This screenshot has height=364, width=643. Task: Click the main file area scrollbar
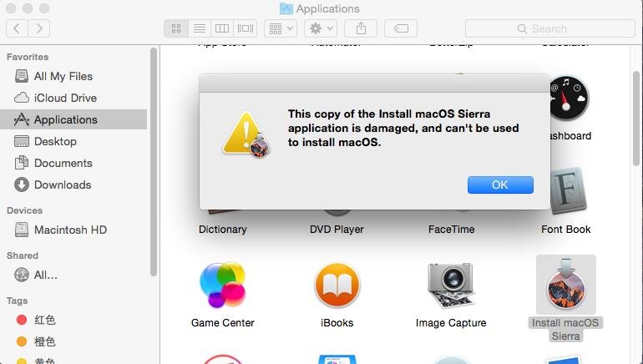[636, 119]
